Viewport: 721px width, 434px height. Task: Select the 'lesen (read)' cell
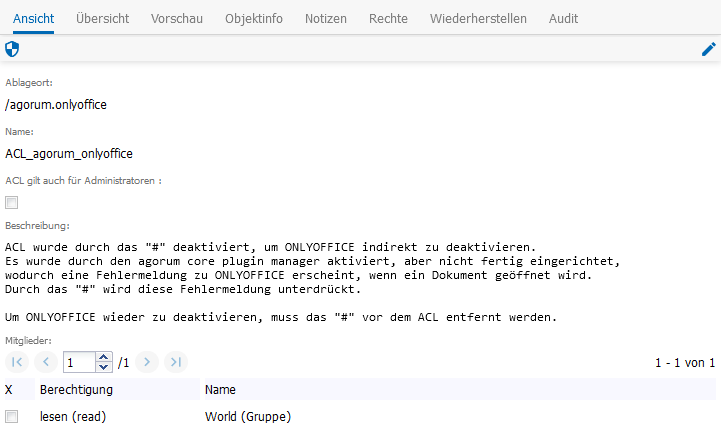[73, 417]
